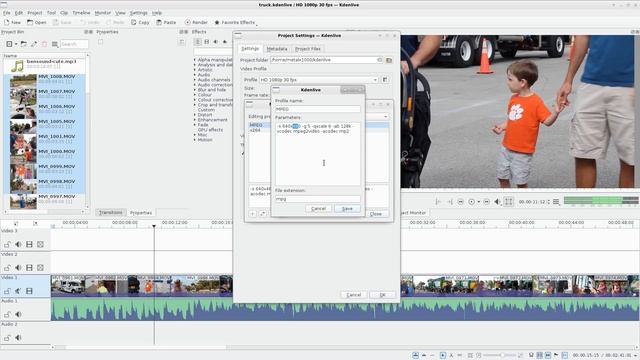Click the forward button in the monitor

pyautogui.click(x=486, y=202)
